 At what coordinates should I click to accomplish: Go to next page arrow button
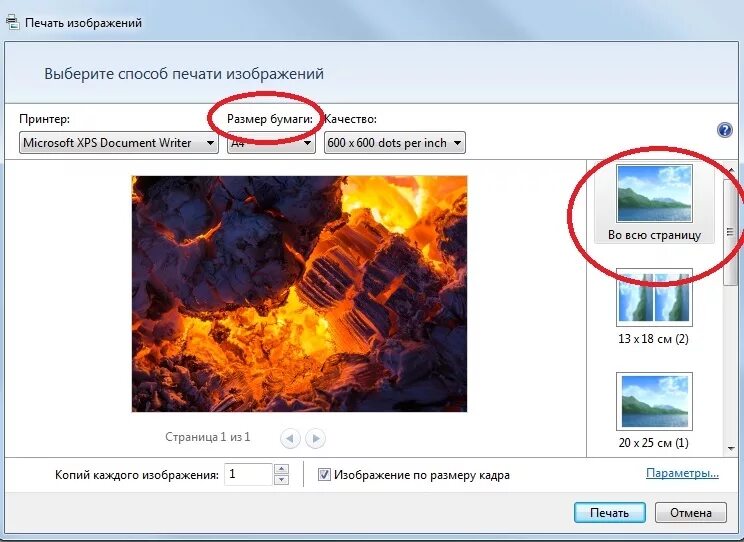tap(316, 438)
